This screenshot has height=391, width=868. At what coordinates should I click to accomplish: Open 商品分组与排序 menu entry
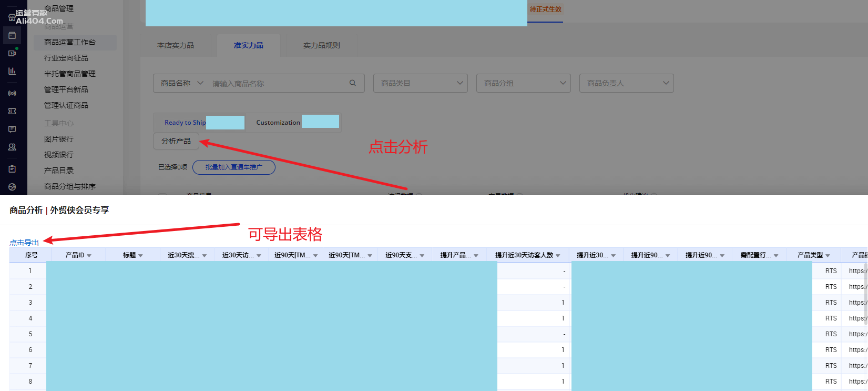point(70,186)
